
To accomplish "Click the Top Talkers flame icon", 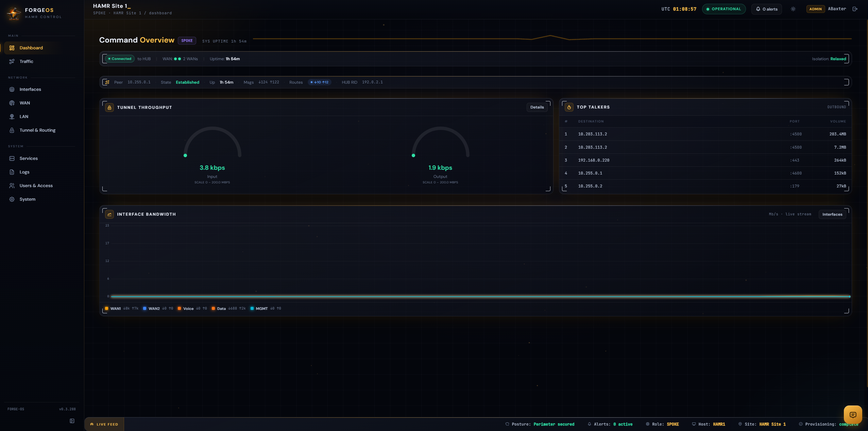I will 569,107.
